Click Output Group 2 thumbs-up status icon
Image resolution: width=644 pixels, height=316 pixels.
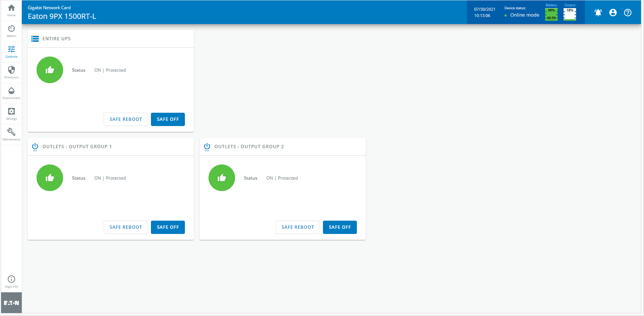pyautogui.click(x=222, y=178)
